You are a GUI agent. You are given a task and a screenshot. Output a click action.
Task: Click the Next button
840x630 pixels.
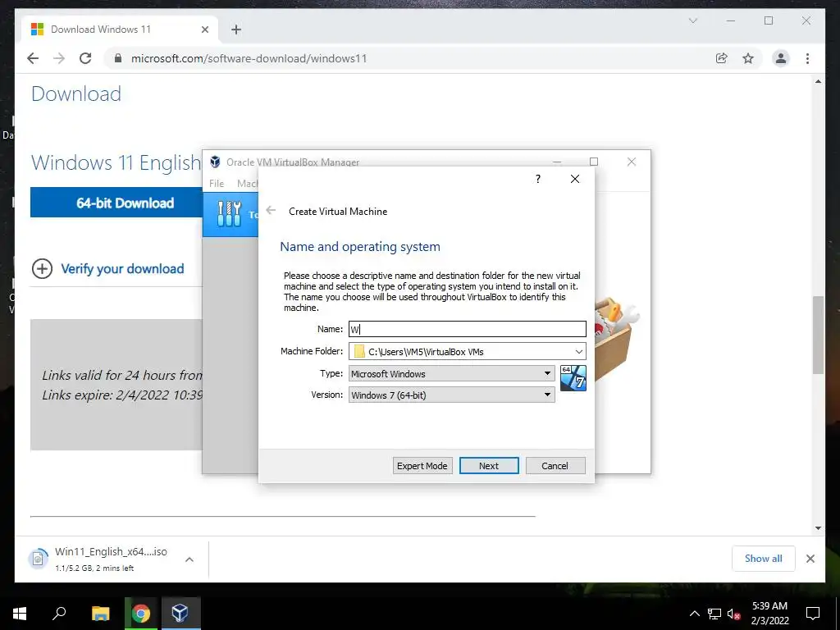coord(489,466)
